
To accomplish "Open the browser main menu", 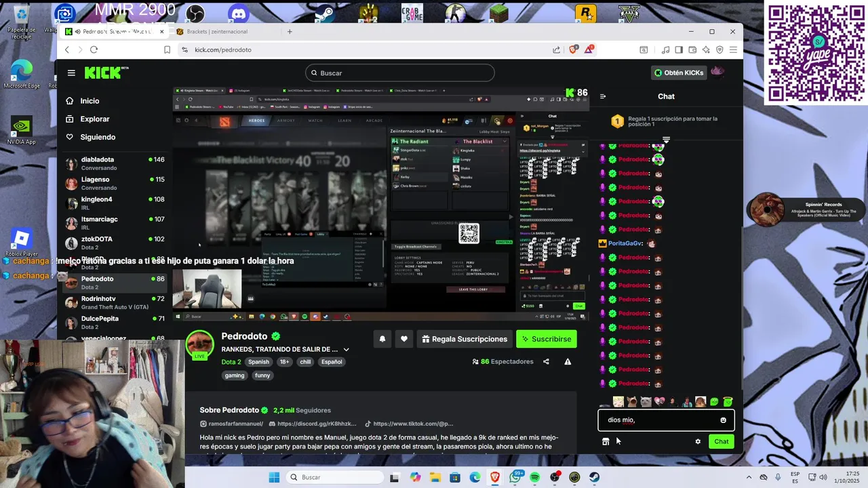I will click(x=733, y=49).
